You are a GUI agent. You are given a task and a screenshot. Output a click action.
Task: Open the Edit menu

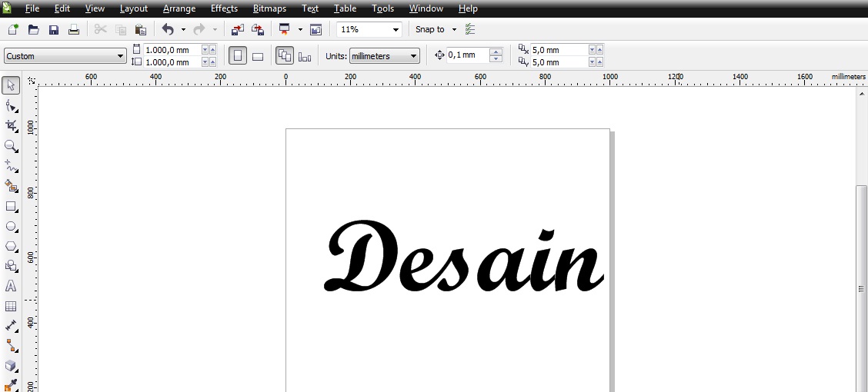pyautogui.click(x=62, y=8)
